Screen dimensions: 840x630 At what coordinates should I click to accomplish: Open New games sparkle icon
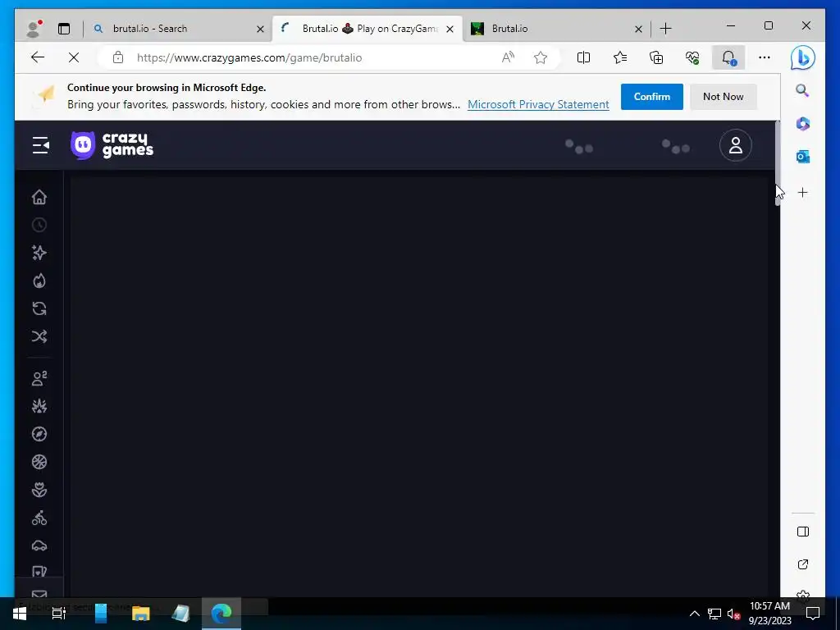[x=39, y=253]
